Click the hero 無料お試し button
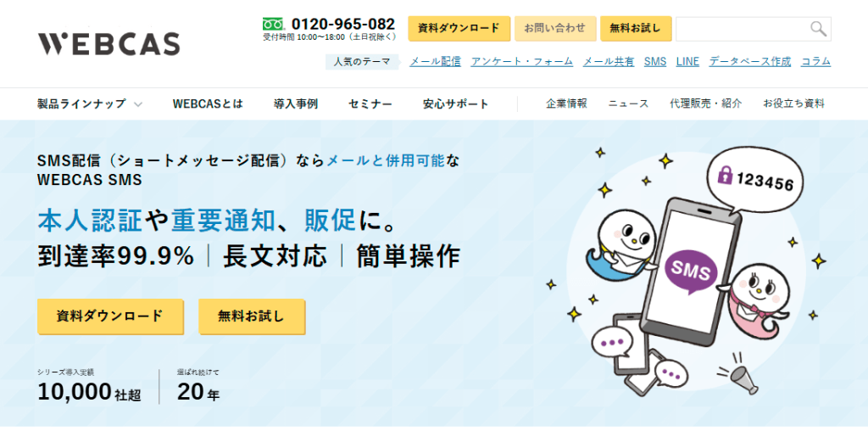Viewport: 868px width, 448px height. [251, 316]
